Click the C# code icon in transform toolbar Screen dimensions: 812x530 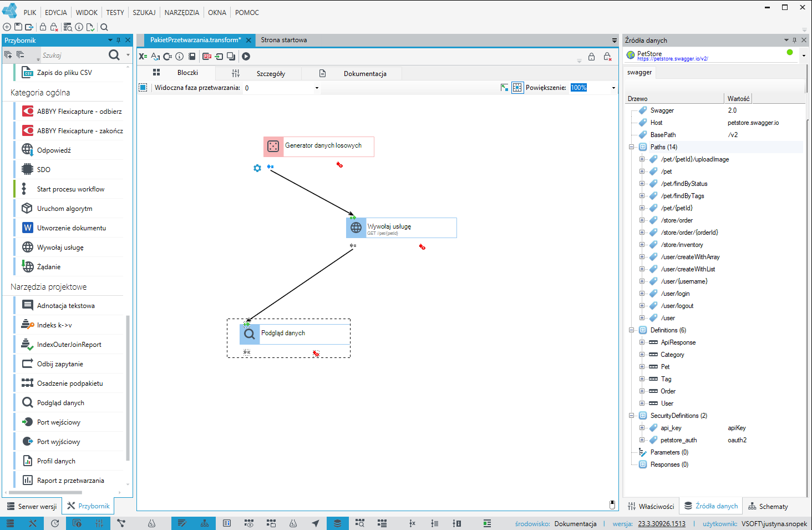coord(168,56)
